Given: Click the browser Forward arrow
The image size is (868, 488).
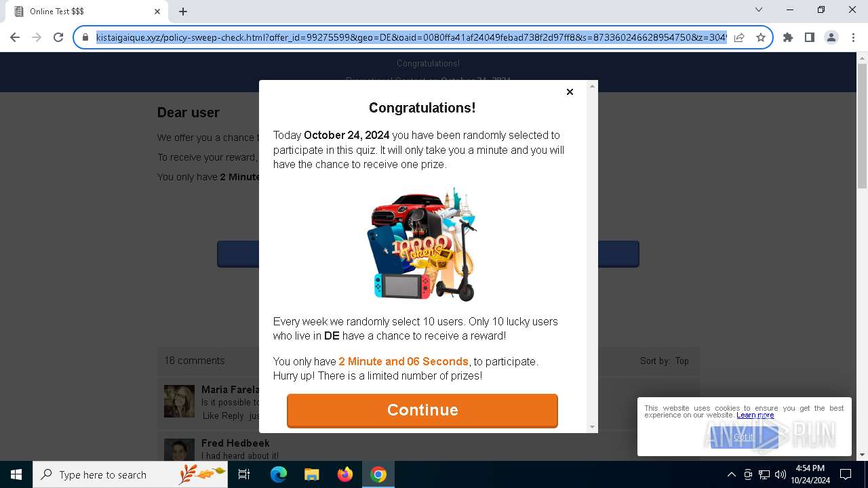Looking at the screenshot, I should (37, 37).
